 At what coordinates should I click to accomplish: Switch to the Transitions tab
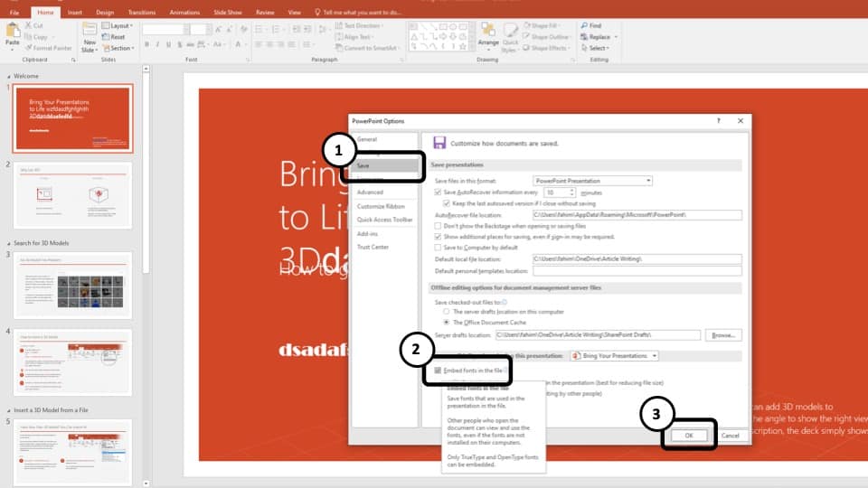coord(142,12)
